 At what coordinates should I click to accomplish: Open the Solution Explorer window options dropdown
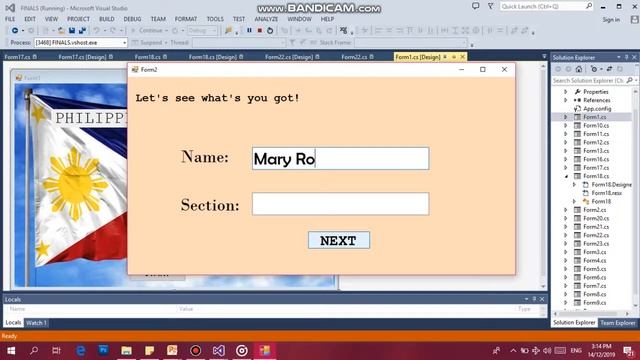pyautogui.click(x=619, y=58)
